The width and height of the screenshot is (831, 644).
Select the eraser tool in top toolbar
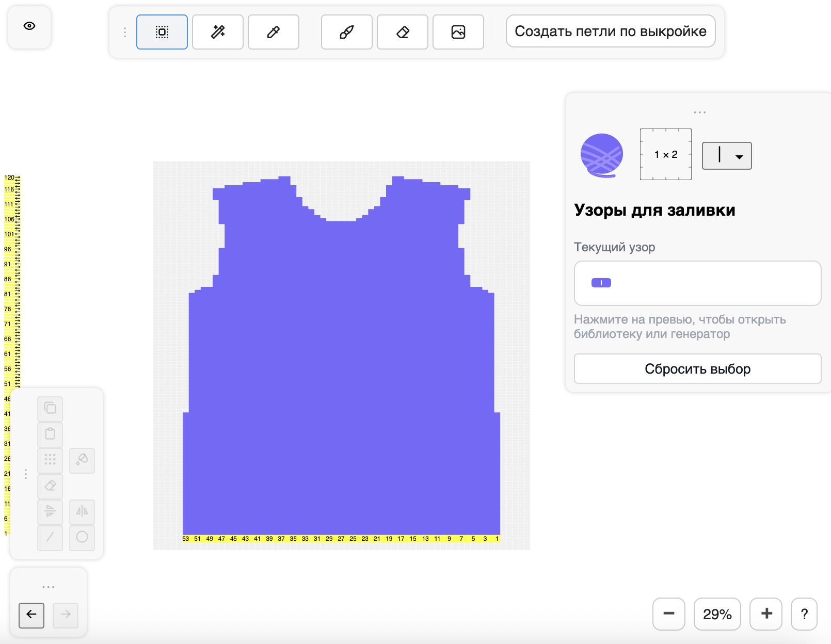click(402, 32)
